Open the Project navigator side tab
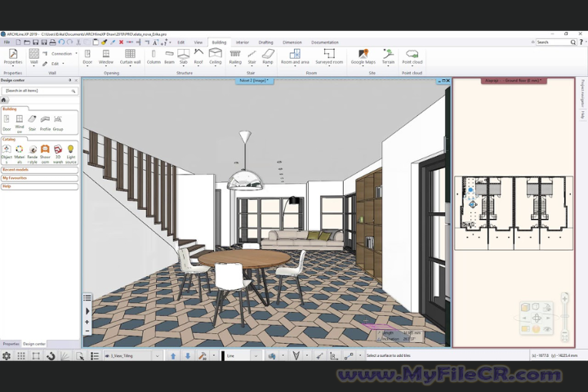This screenshot has width=588, height=392. pyautogui.click(x=582, y=93)
